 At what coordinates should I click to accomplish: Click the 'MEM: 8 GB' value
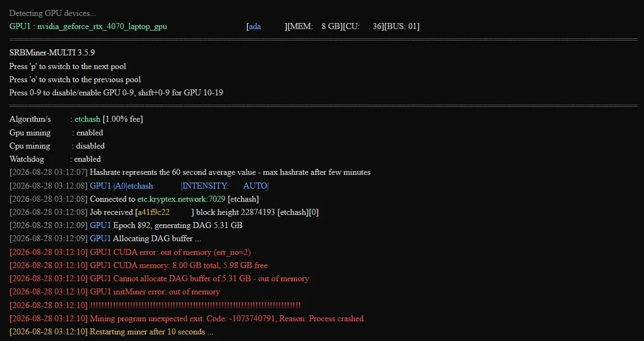click(316, 26)
